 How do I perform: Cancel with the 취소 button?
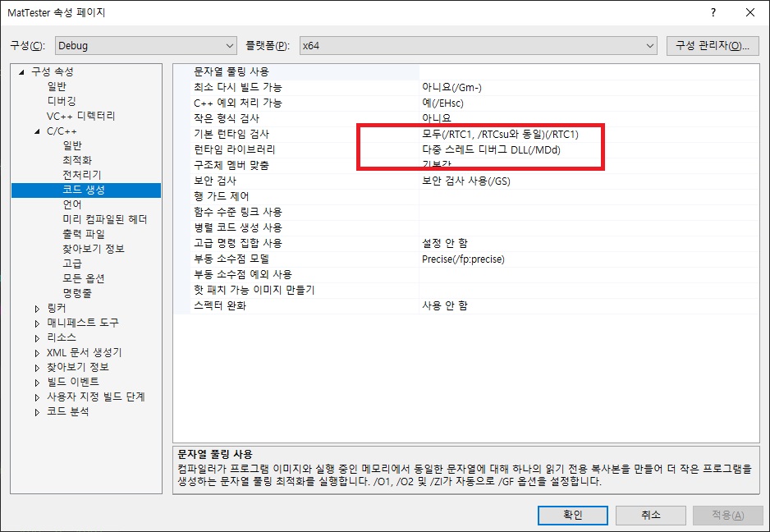[x=651, y=516]
